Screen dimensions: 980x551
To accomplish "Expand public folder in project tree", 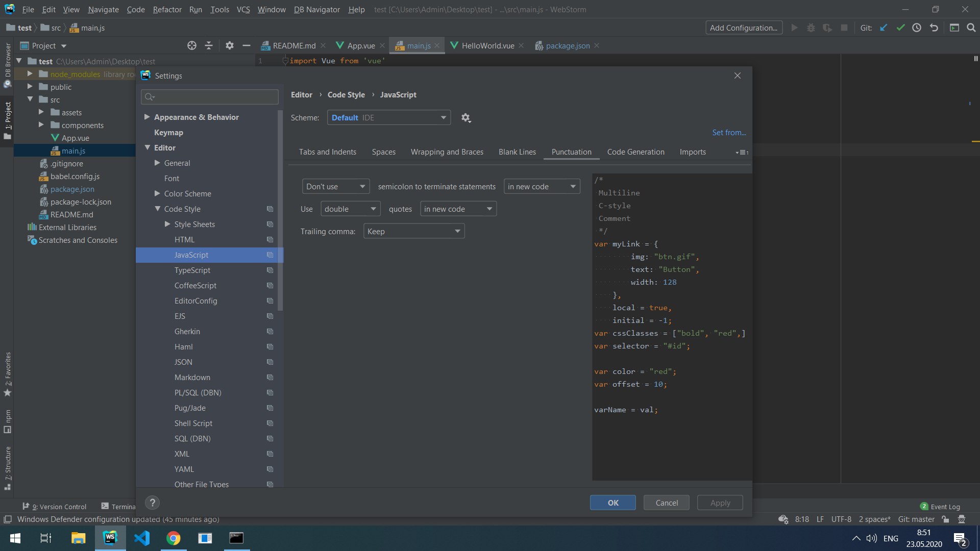I will pyautogui.click(x=30, y=87).
